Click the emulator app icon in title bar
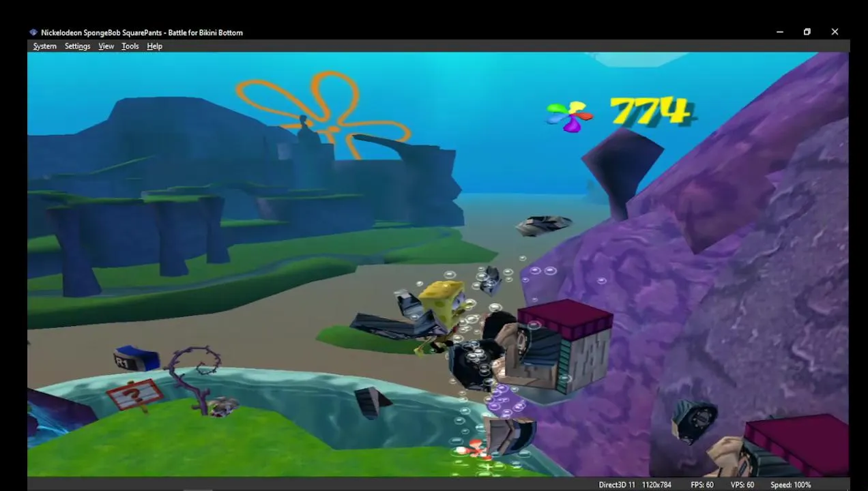Viewport: 868px width, 491px height. pos(33,32)
